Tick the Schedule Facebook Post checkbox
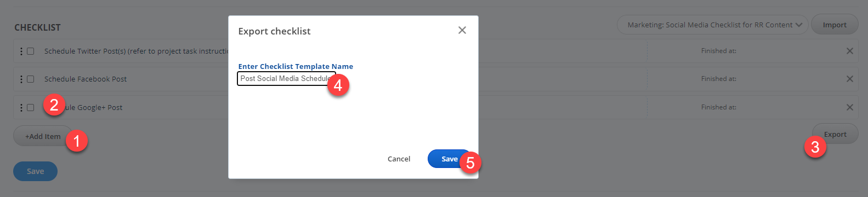This screenshot has width=868, height=197. click(31, 79)
